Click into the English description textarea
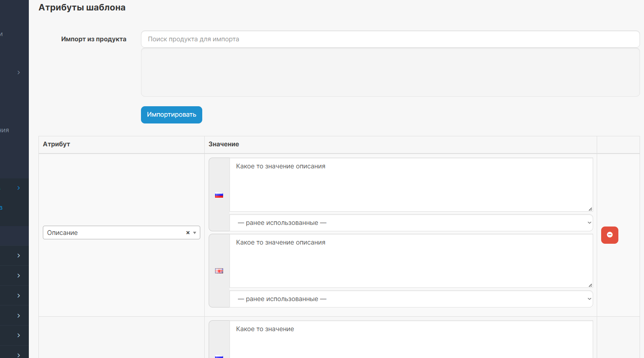644x358 pixels. click(411, 261)
